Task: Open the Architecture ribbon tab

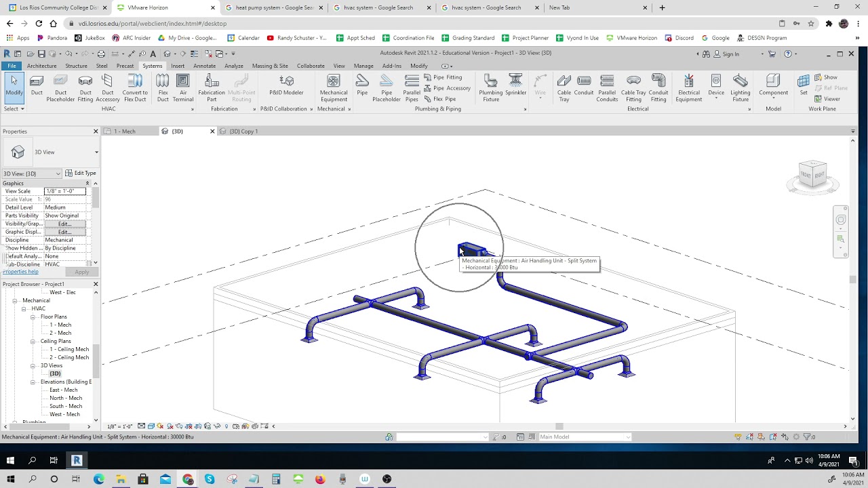Action: click(x=41, y=66)
